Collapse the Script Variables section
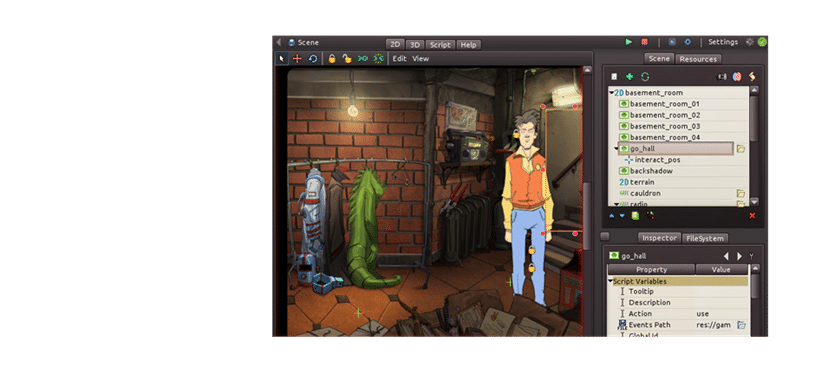The width and height of the screenshot is (815, 381). pos(610,281)
